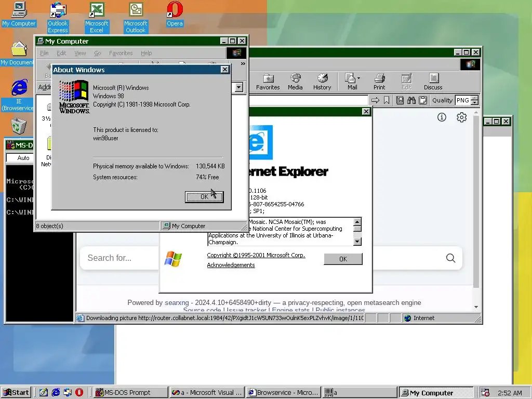Click the browser page vertical scrollbar down arrow
The width and height of the screenshot is (532, 399).
476,307
